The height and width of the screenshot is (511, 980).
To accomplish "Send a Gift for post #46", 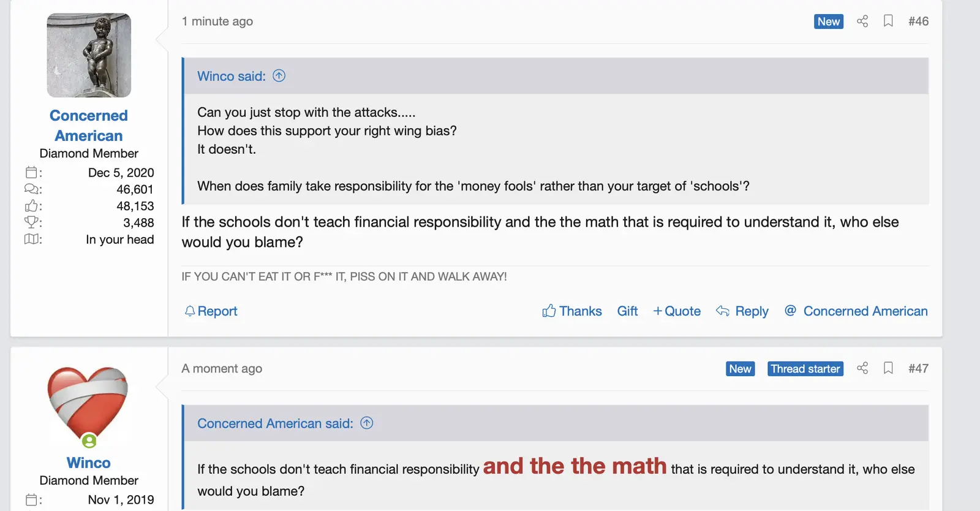I will coord(627,311).
